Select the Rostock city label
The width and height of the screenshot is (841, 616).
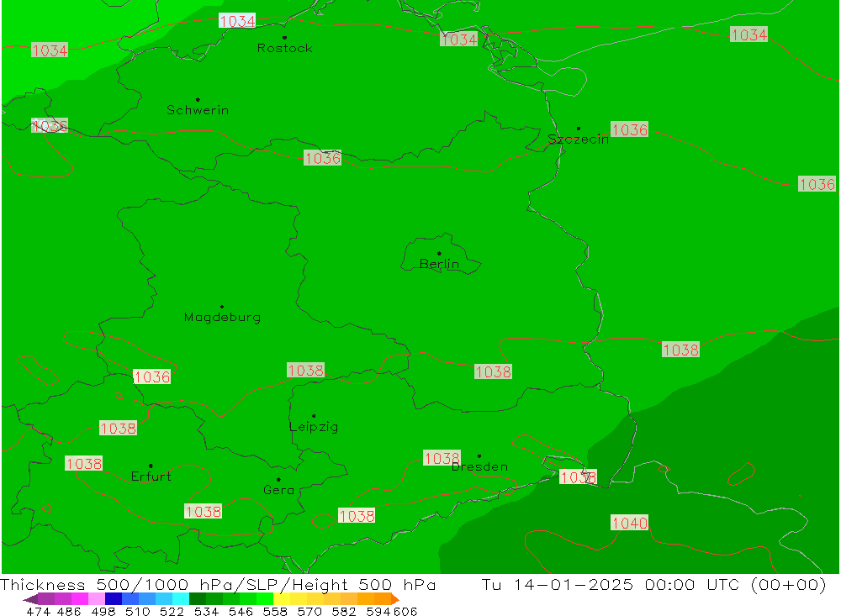(285, 48)
